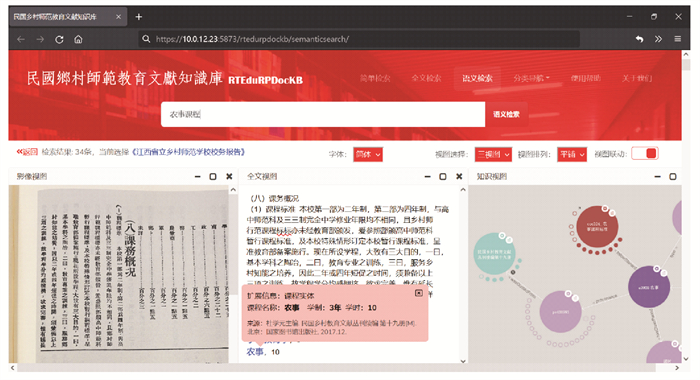The height and width of the screenshot is (380, 700).
Task: Open a new browser tab
Action: 139,17
